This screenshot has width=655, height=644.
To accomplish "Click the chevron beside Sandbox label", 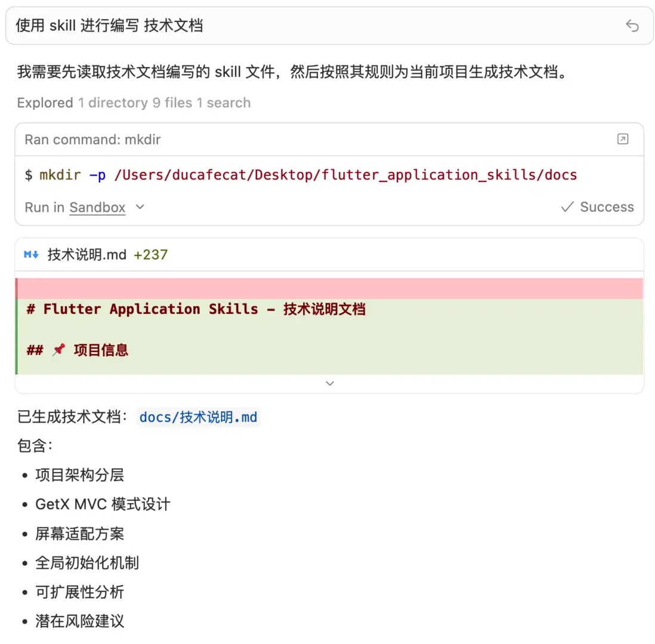I will point(139,208).
